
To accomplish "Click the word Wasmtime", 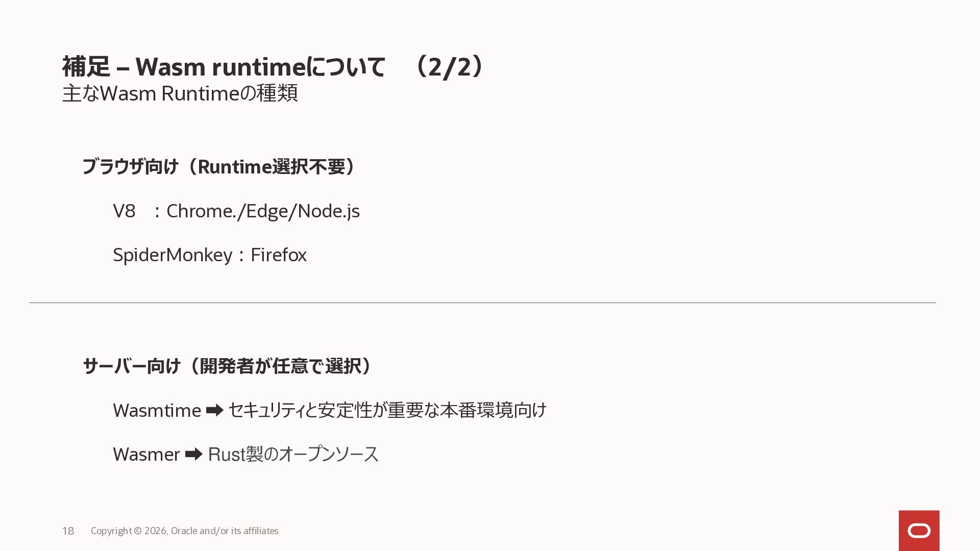I will click(x=157, y=411).
